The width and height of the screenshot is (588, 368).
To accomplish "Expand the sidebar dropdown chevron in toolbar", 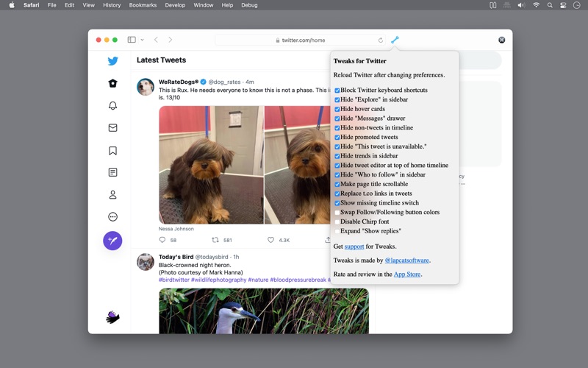I will tap(142, 40).
